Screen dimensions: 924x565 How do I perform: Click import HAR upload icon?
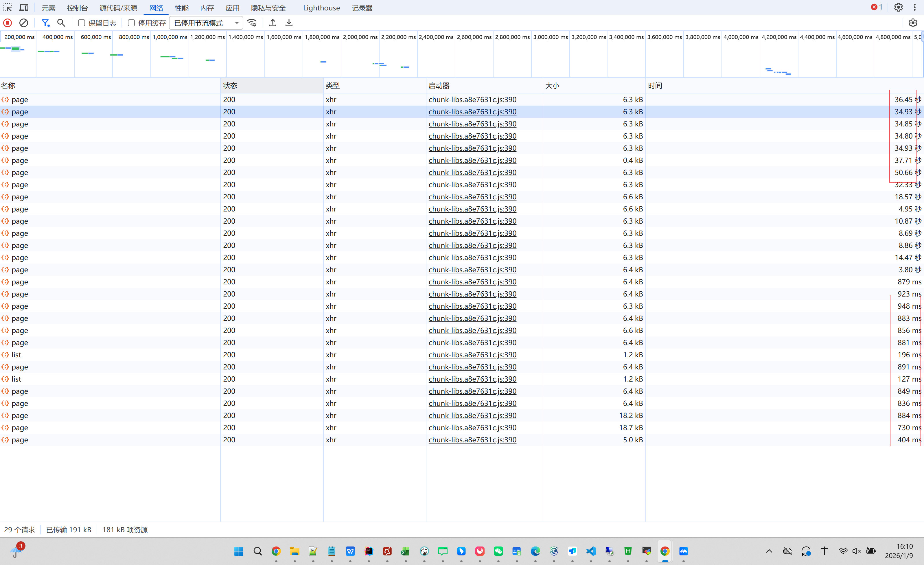click(x=273, y=23)
